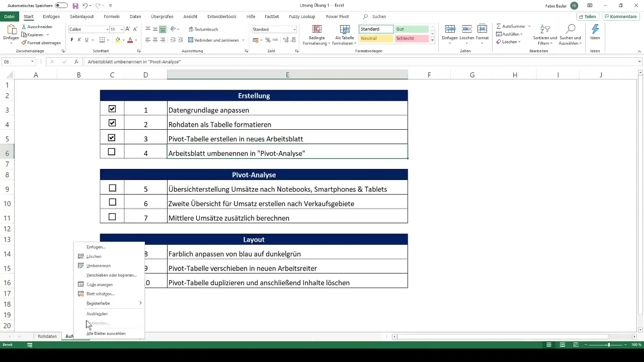The image size is (644, 362).
Task: Open the Datei menu
Action: pyautogui.click(x=9, y=17)
